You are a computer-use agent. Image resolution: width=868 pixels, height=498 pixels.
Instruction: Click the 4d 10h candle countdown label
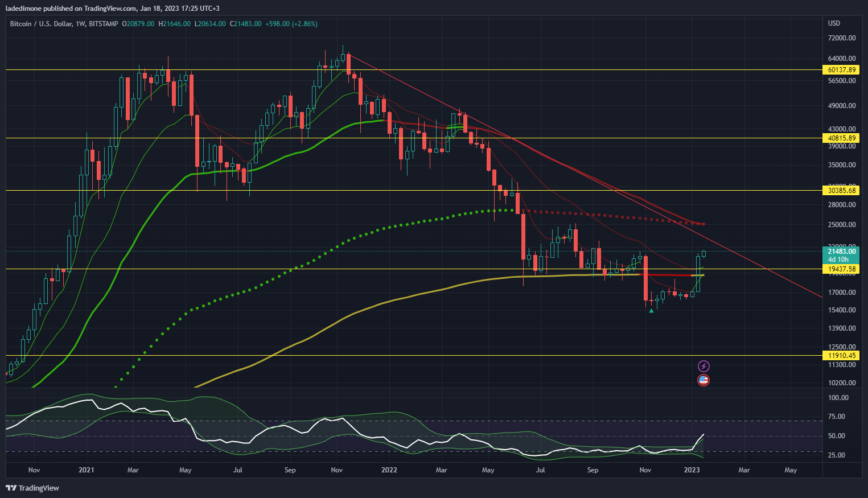pyautogui.click(x=838, y=260)
